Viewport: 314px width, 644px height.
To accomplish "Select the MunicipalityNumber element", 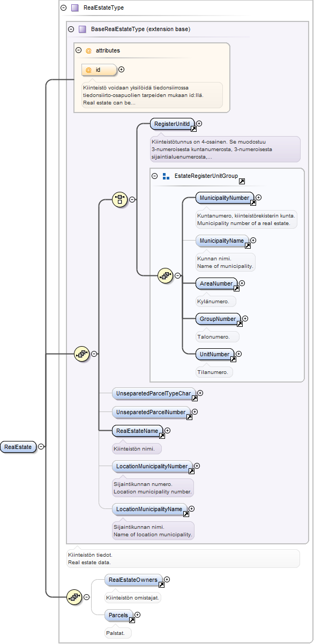I will [225, 198].
